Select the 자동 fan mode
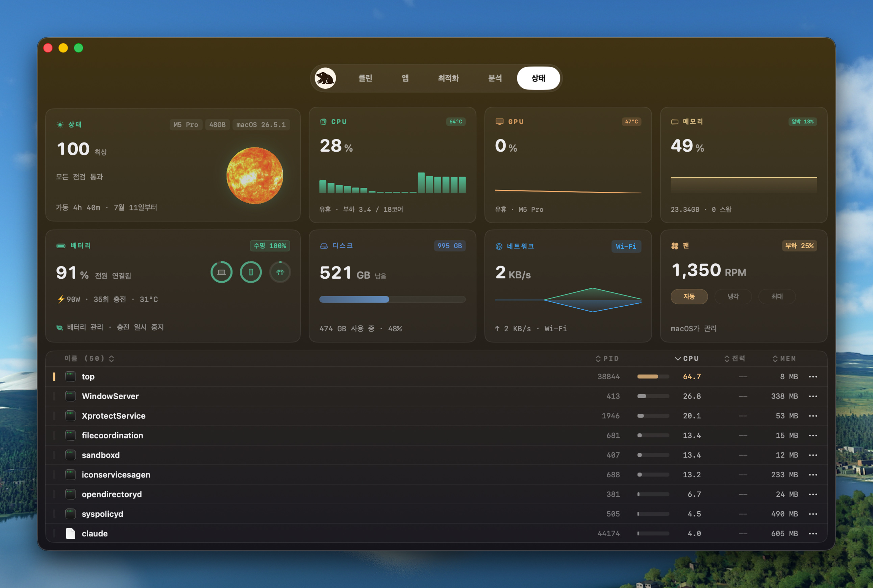This screenshot has height=588, width=873. coord(689,296)
